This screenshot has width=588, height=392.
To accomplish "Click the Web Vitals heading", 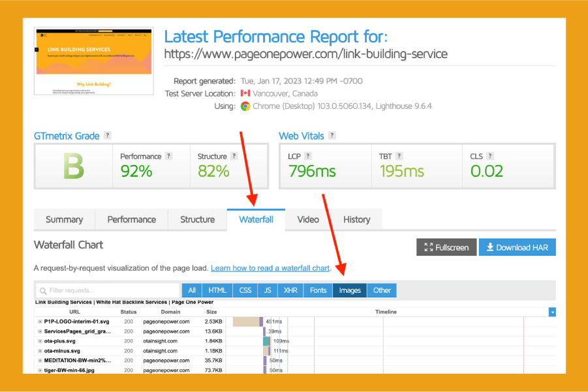I will coord(301,136).
